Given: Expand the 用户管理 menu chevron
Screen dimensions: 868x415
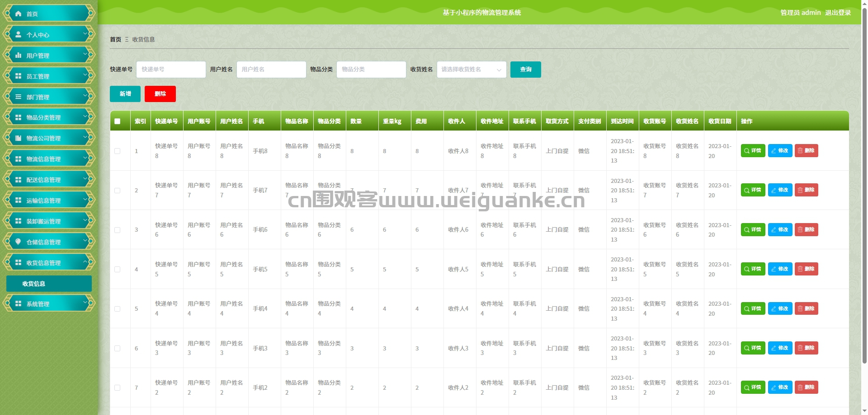Looking at the screenshot, I should pyautogui.click(x=85, y=55).
